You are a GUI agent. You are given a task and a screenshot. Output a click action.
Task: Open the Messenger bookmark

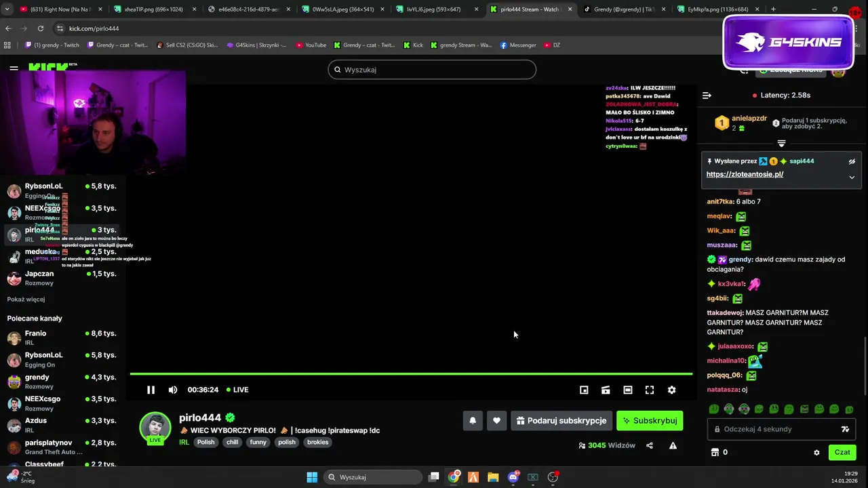pyautogui.click(x=518, y=45)
